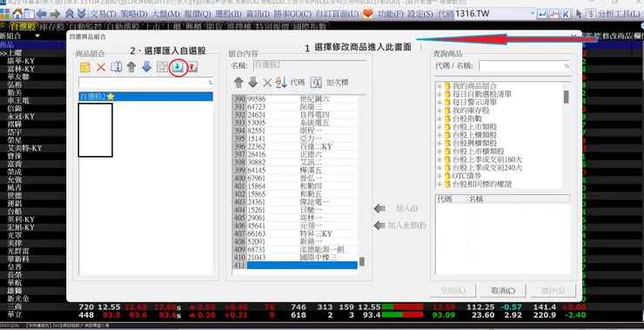
Task: Click the 儲存(S) button
Action: (x=553, y=291)
